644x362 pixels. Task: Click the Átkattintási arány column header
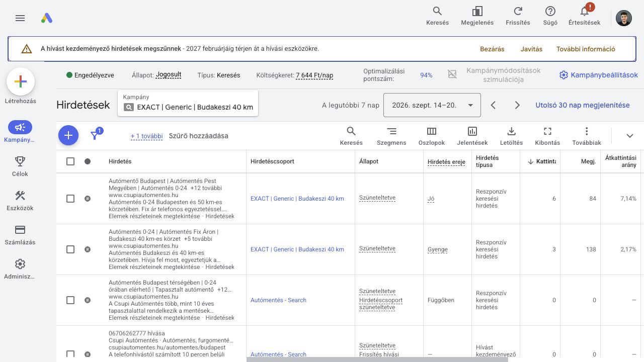coord(621,161)
